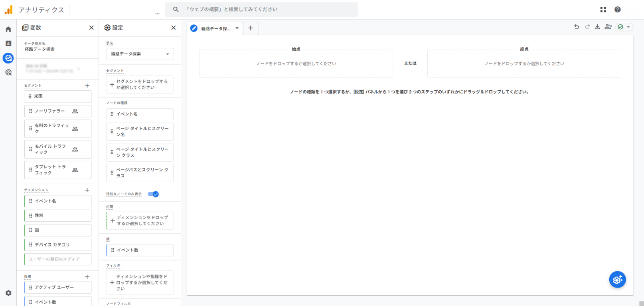Select イベント名 node type
This screenshot has width=644, height=306.
coord(140,114)
